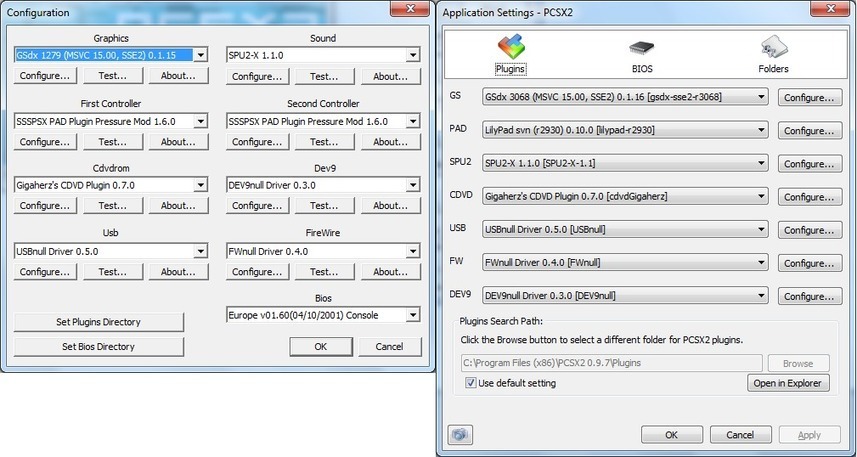Click the plugins search path field
Screen dimensions: 857x457
[611, 363]
